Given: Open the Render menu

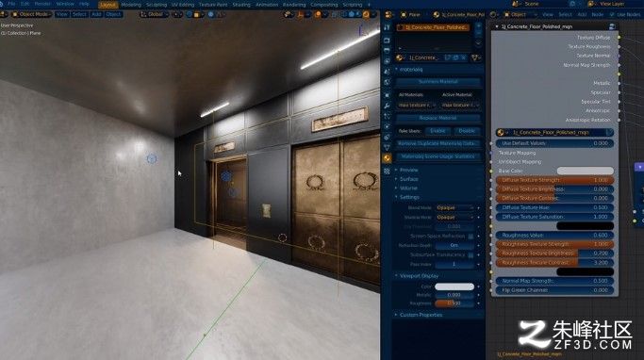Looking at the screenshot, I should point(42,4).
